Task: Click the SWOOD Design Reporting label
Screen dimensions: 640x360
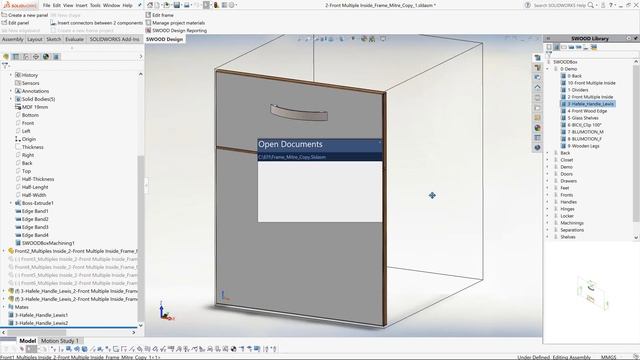Action: pyautogui.click(x=180, y=31)
